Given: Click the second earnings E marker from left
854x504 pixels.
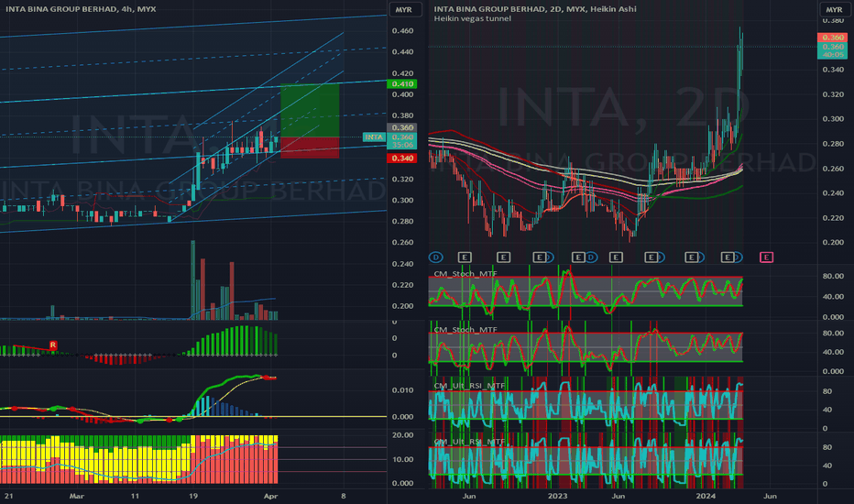Looking at the screenshot, I should point(503,257).
